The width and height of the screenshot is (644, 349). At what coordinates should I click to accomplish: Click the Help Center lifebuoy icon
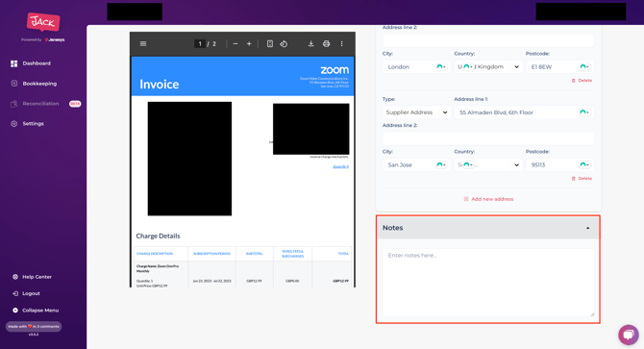tap(15, 277)
